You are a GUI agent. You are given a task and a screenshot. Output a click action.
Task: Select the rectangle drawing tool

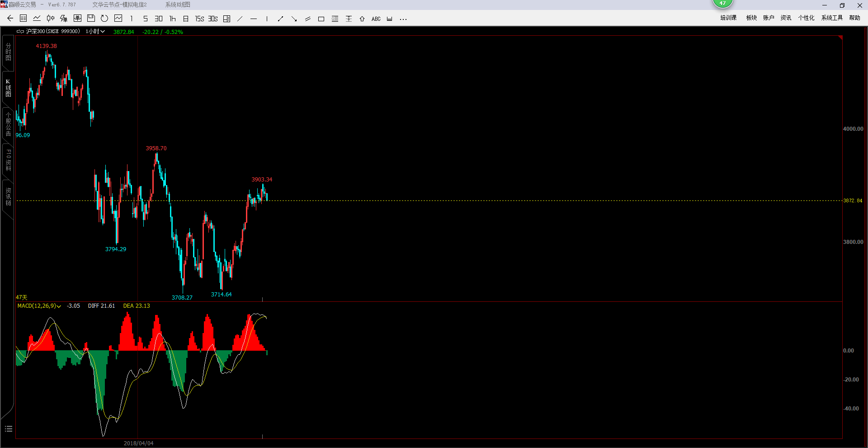321,19
